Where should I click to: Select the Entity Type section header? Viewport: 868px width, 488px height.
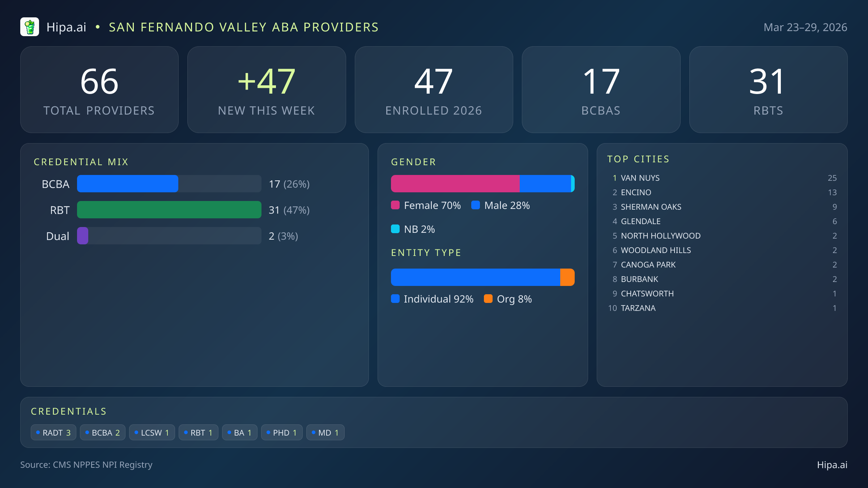(426, 252)
